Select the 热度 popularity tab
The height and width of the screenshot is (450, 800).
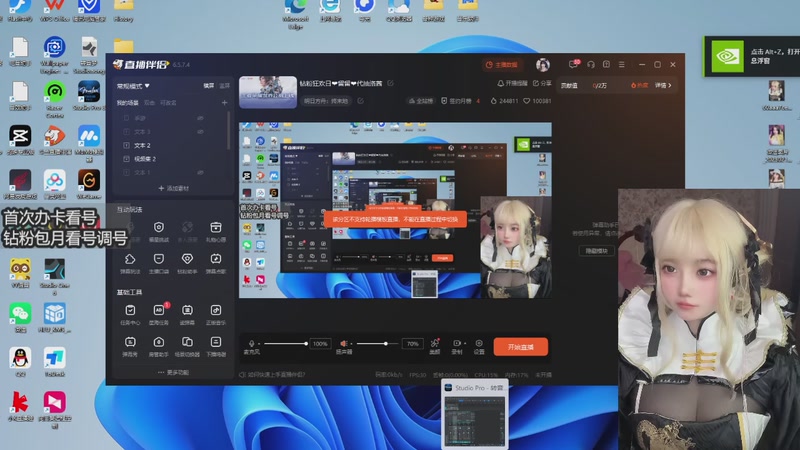(640, 85)
